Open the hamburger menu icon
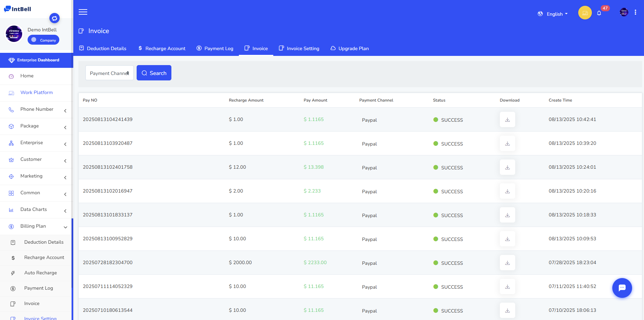 [83, 12]
